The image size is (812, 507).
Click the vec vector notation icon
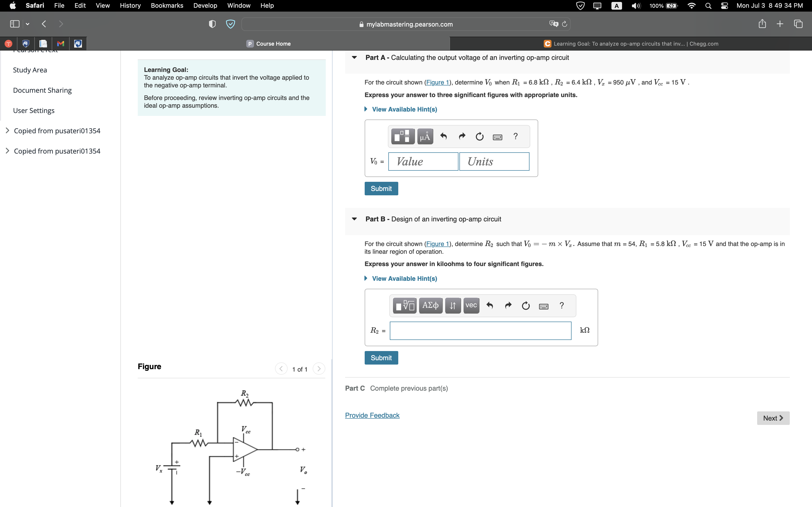point(471,305)
